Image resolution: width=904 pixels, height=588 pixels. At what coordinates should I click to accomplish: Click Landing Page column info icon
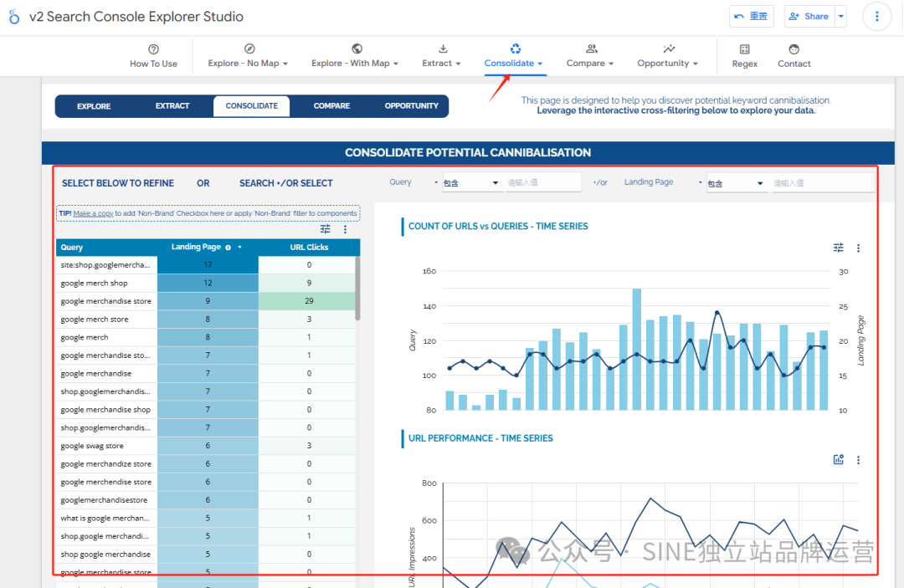[229, 248]
